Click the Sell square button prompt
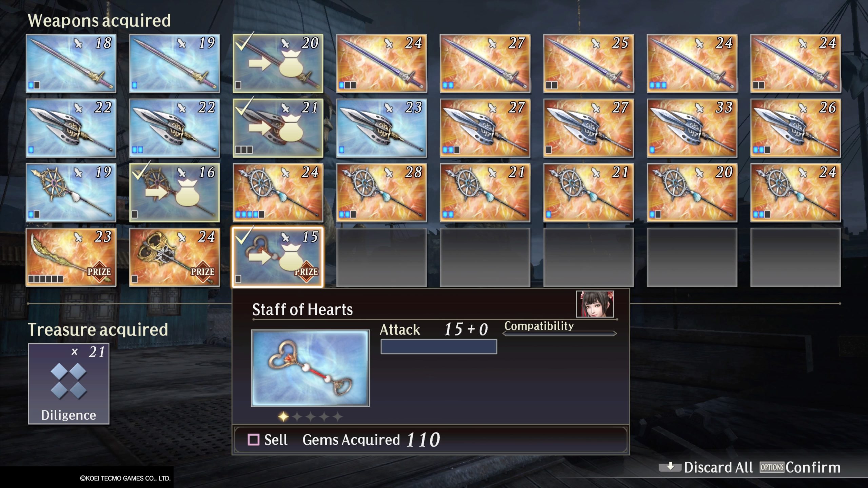The height and width of the screenshot is (488, 868). [x=268, y=440]
